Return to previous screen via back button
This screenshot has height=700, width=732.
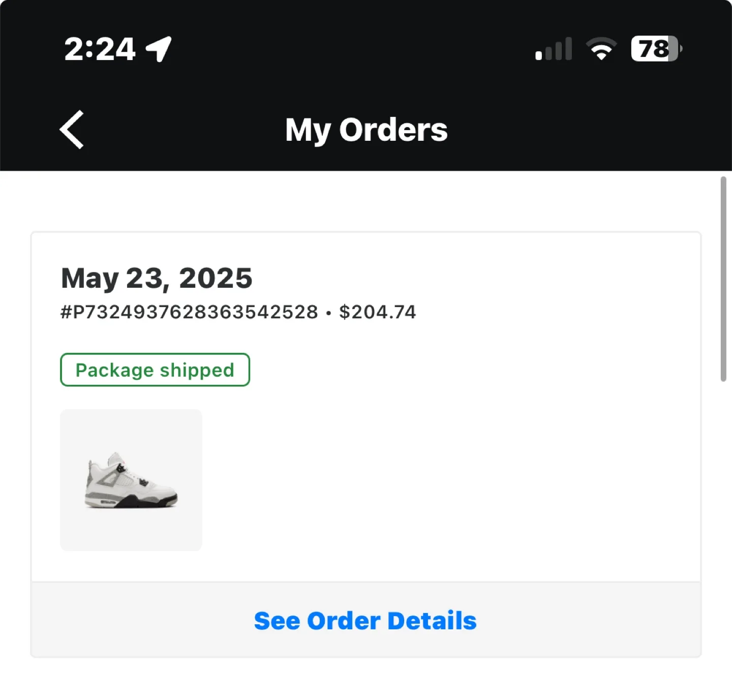click(x=71, y=129)
